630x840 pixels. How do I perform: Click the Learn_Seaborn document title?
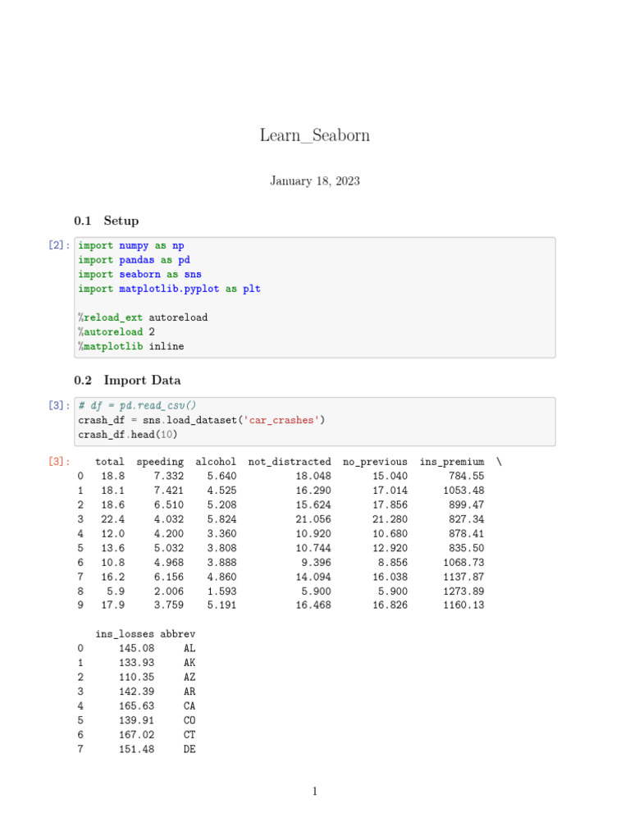314,135
